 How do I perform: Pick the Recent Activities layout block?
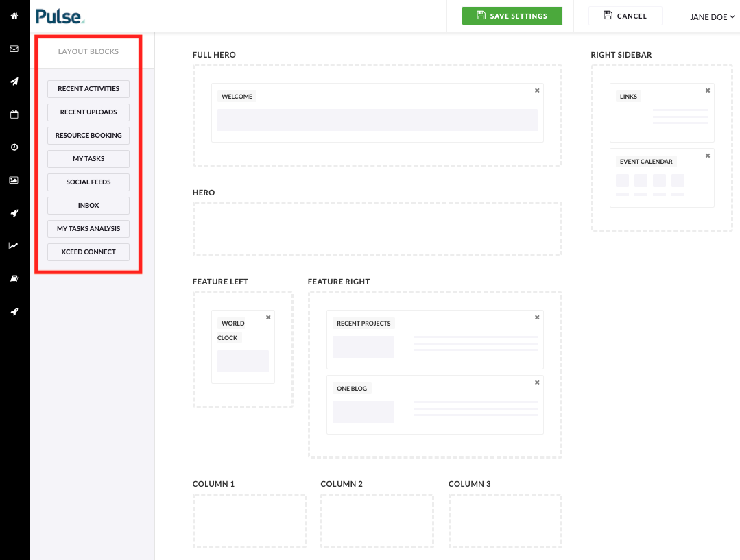pos(88,89)
